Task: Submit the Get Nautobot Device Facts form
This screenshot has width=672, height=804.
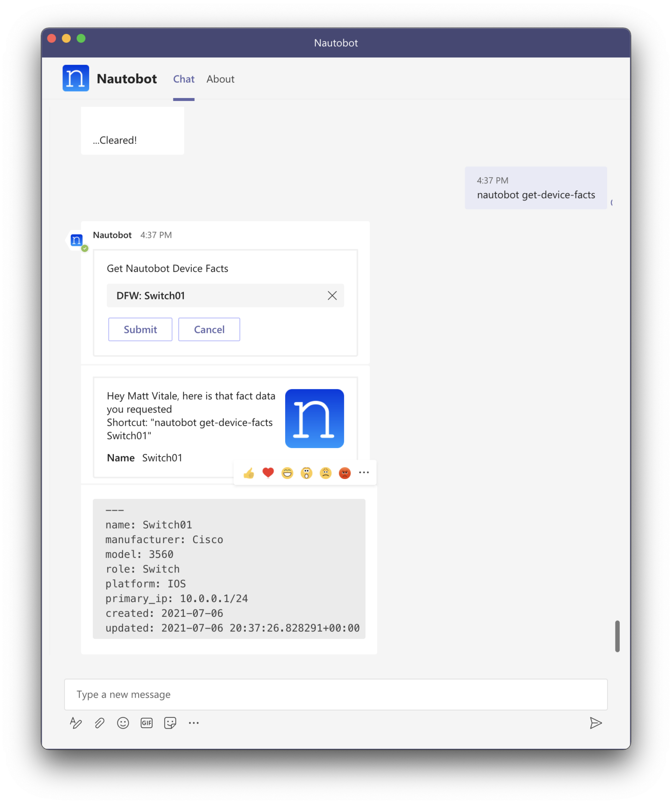Action: tap(140, 330)
